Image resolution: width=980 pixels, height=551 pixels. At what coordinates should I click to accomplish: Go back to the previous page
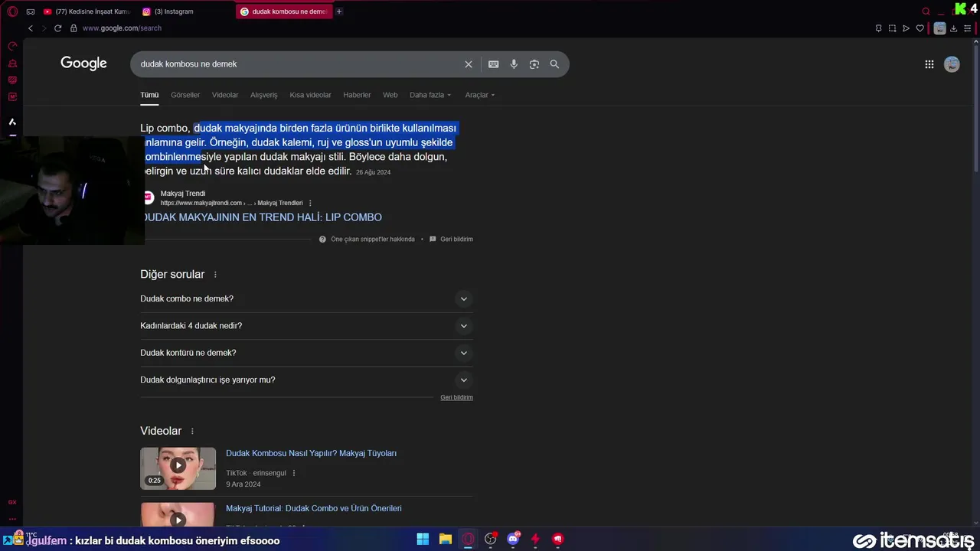click(x=31, y=28)
